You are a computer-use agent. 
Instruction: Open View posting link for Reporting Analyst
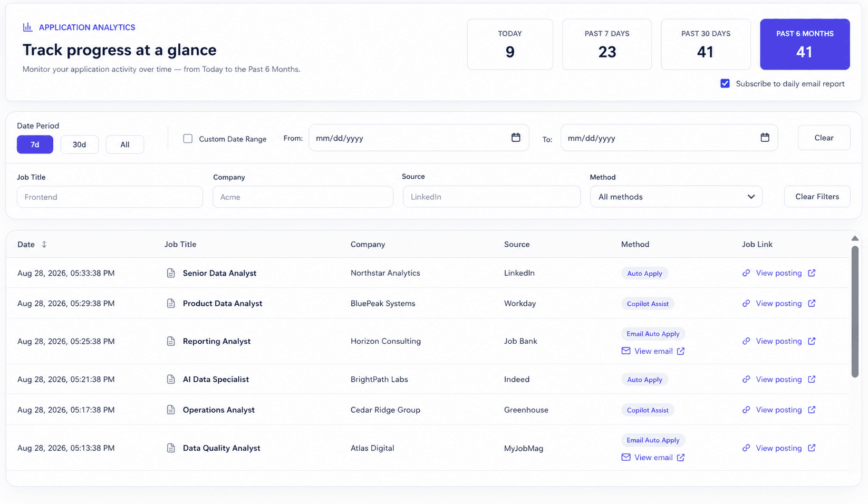coord(778,341)
